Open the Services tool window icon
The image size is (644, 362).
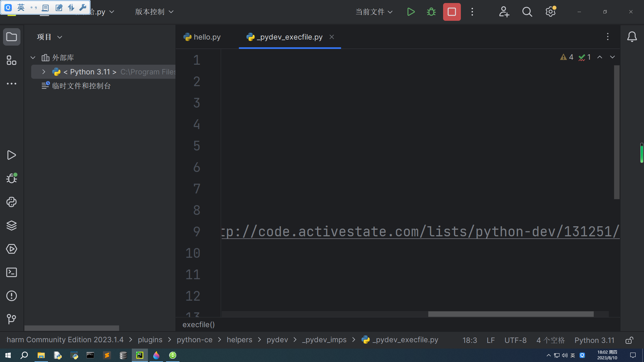[12, 249]
